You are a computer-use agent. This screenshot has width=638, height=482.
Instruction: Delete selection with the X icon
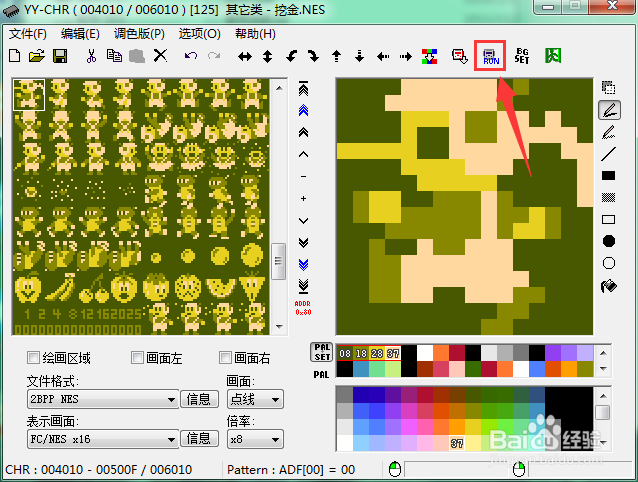[160, 56]
